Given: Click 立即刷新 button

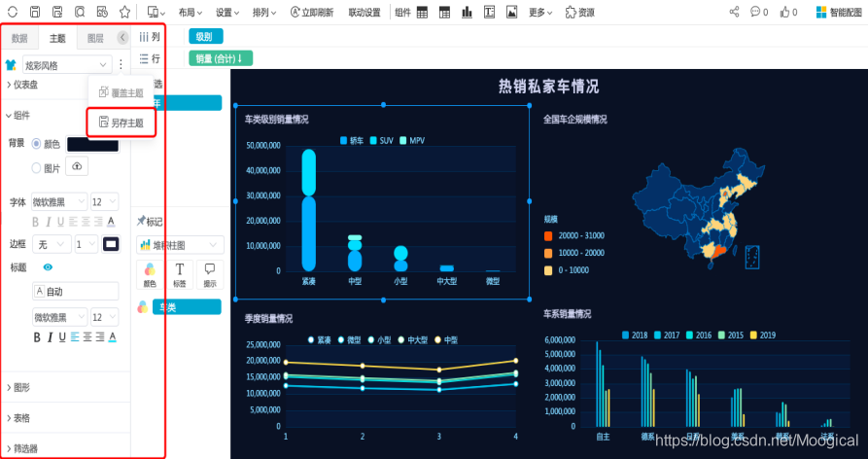Looking at the screenshot, I should pos(312,13).
